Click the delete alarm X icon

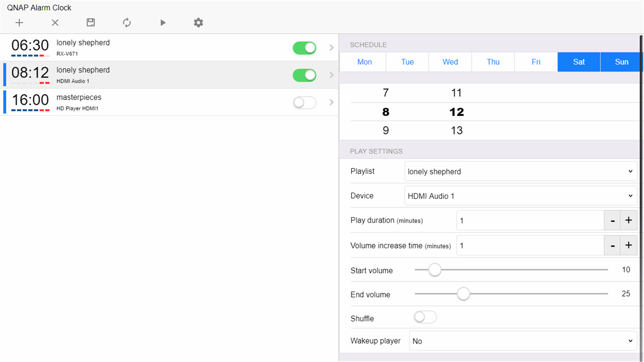click(55, 23)
